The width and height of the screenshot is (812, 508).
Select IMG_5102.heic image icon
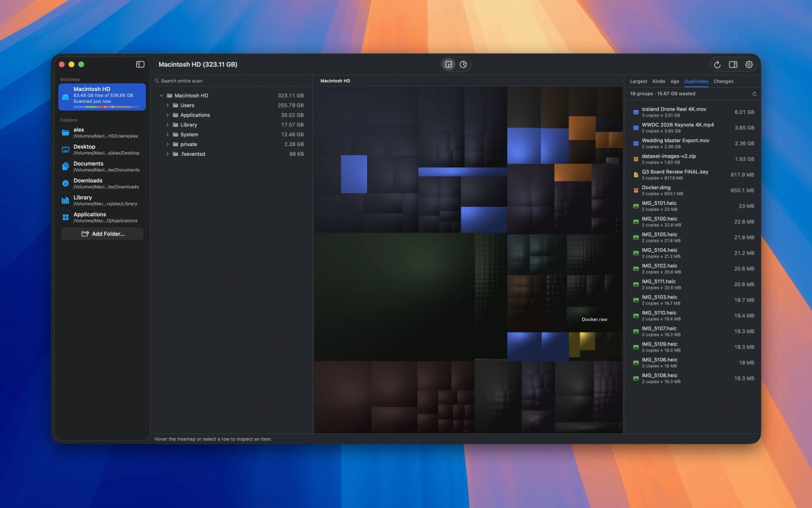coord(635,268)
